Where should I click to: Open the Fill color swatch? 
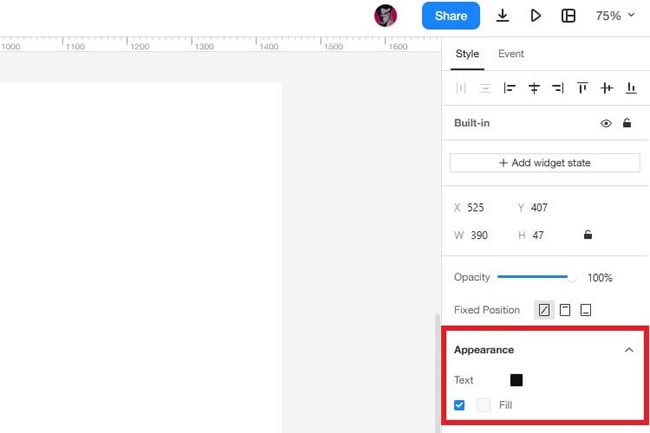[483, 405]
